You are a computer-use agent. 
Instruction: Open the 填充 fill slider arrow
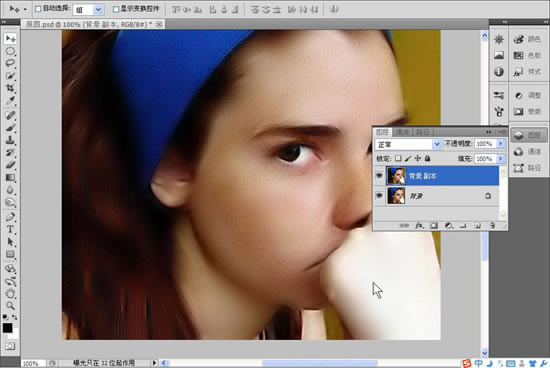click(x=501, y=159)
